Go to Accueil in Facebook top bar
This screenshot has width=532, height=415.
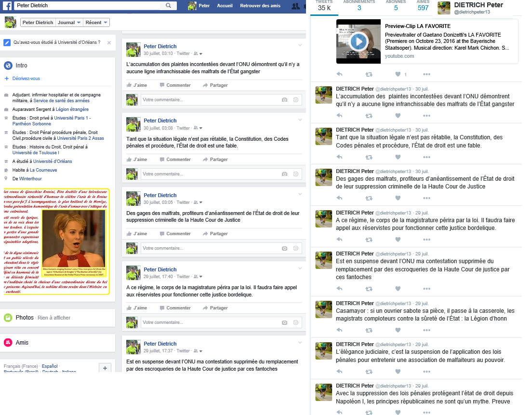pyautogui.click(x=225, y=6)
